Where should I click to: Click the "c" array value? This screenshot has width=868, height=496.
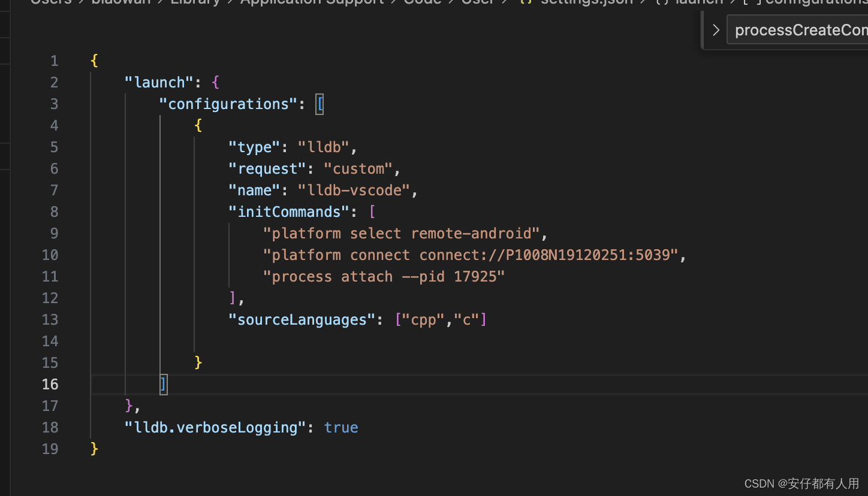pos(466,320)
